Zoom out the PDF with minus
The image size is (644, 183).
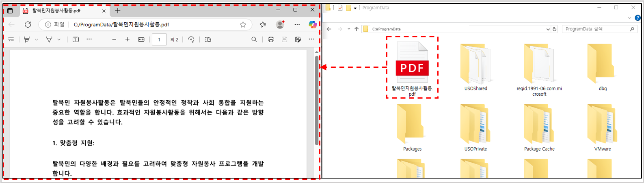click(114, 39)
